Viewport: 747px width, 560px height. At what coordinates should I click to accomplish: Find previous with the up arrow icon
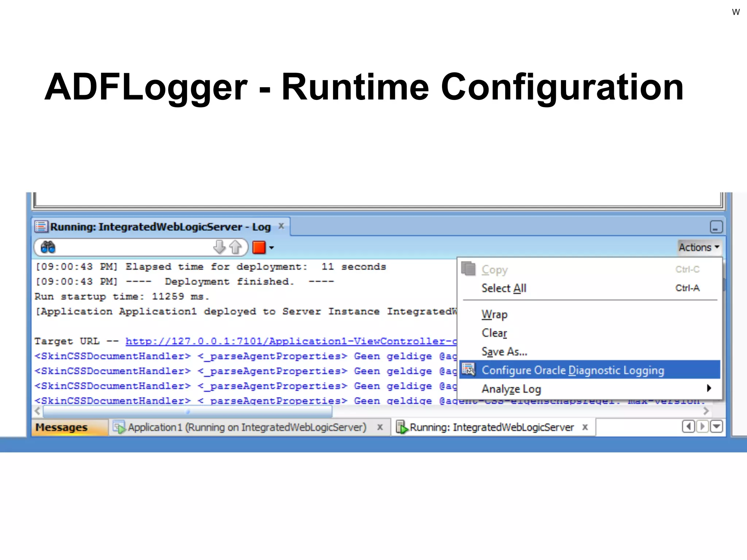coord(236,247)
